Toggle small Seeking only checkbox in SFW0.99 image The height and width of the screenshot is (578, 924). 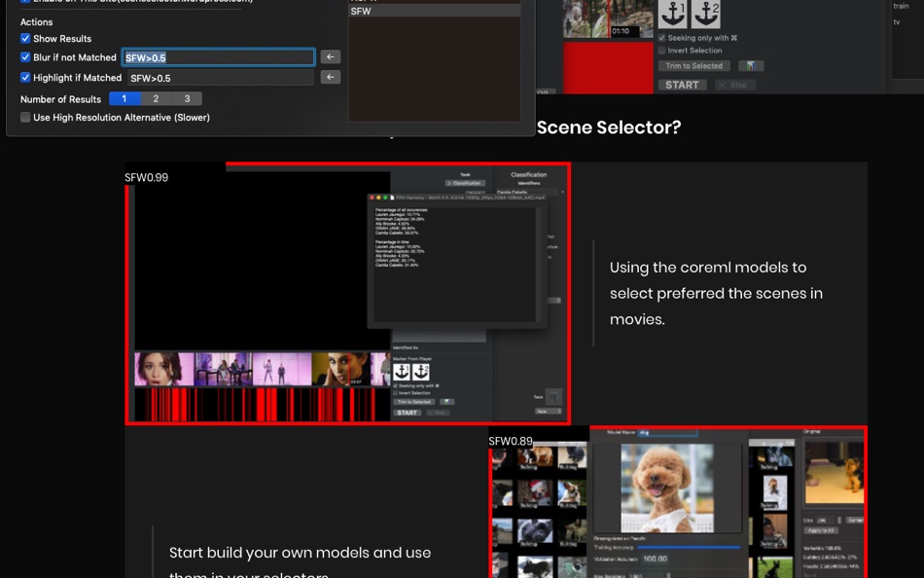[x=396, y=385]
